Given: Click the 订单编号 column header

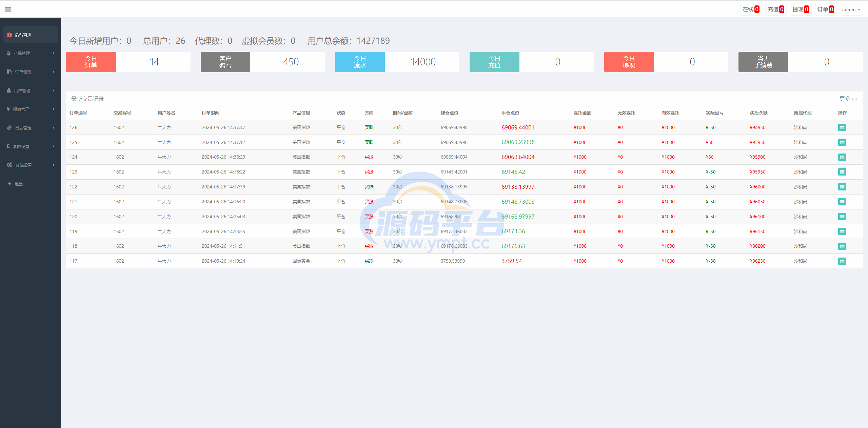Looking at the screenshot, I should [78, 113].
